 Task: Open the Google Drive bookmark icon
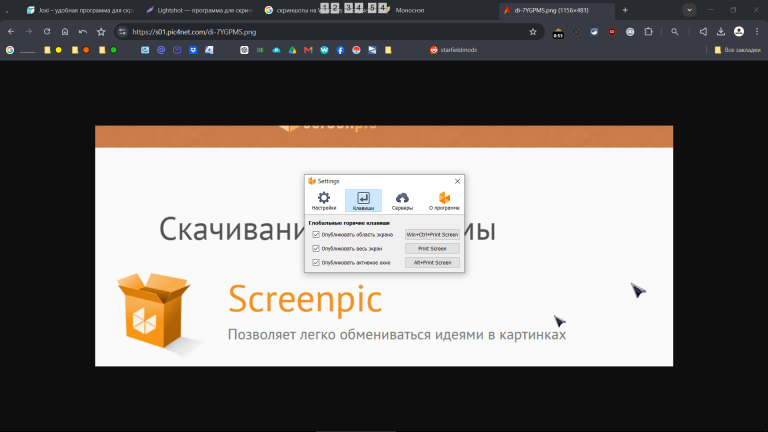[x=292, y=50]
